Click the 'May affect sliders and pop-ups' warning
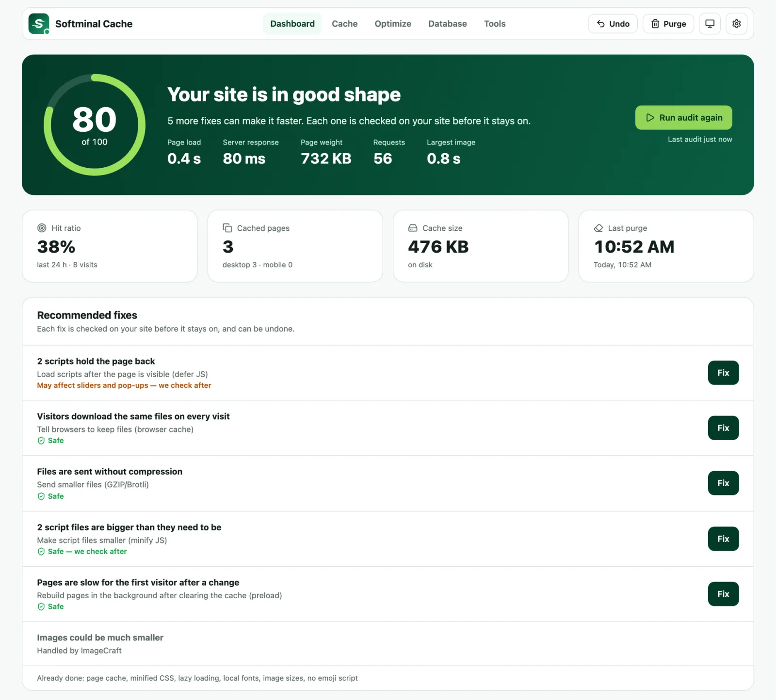The height and width of the screenshot is (700, 776). click(x=124, y=385)
